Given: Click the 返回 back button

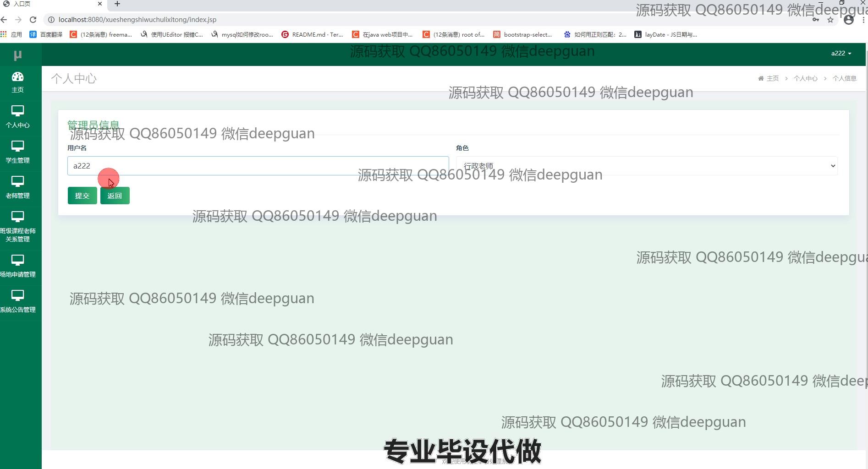Looking at the screenshot, I should pyautogui.click(x=115, y=196).
